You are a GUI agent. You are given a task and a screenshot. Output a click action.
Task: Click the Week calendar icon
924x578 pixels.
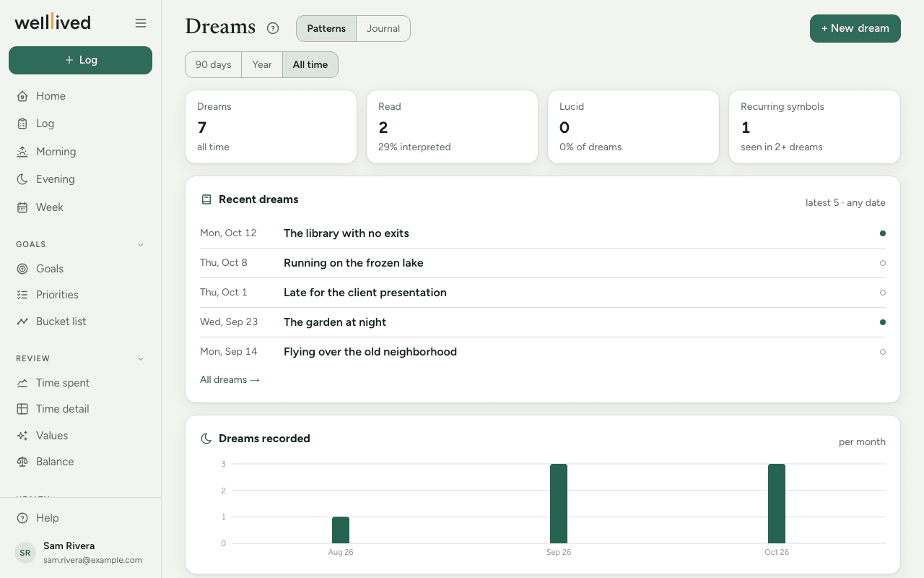click(22, 207)
